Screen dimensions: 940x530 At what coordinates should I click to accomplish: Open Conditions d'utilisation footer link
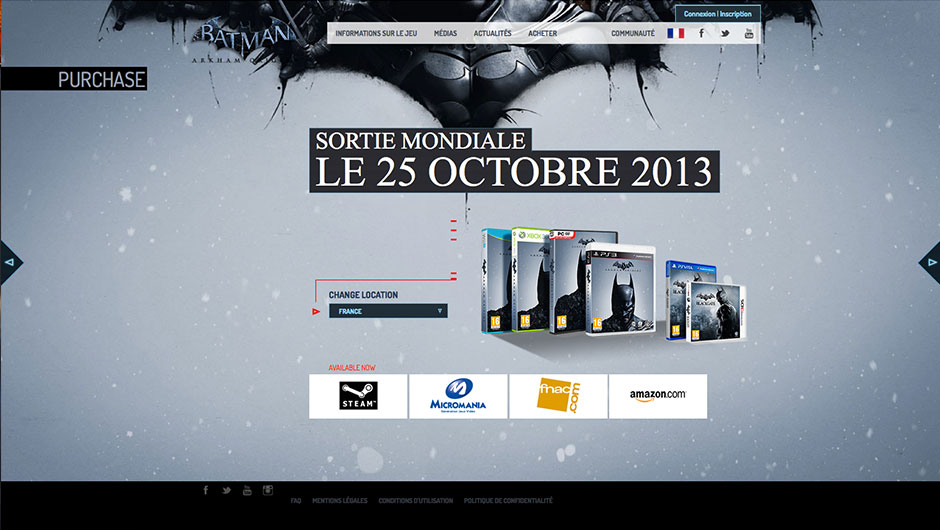(x=415, y=501)
